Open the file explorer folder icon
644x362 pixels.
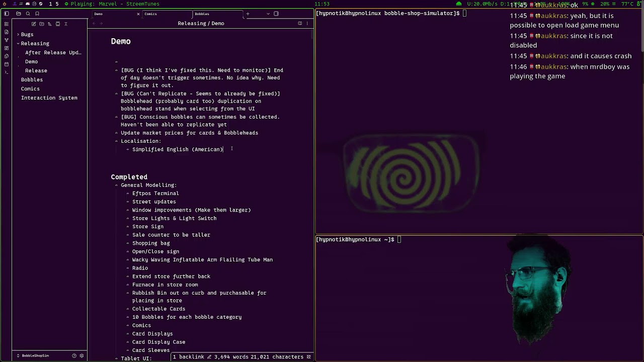click(19, 14)
